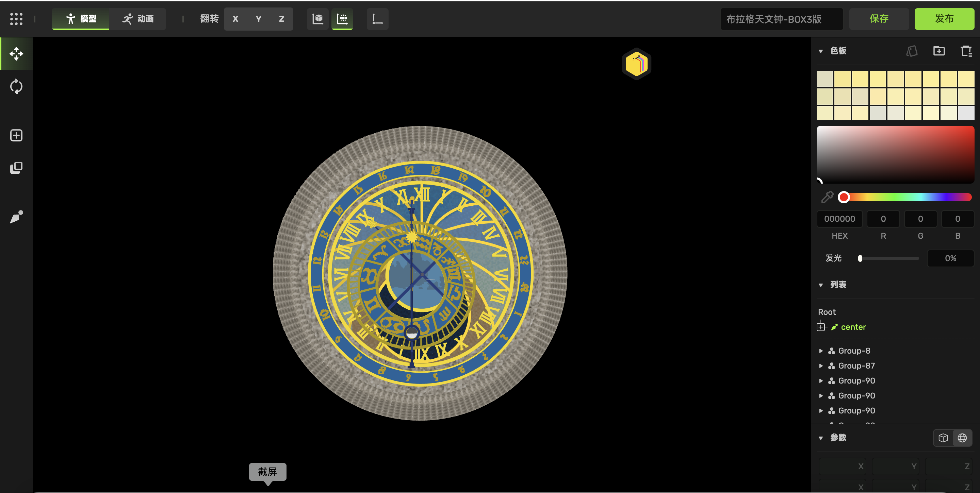980x493 pixels.
Task: Collapse the 参数 parameters section
Action: (821, 438)
